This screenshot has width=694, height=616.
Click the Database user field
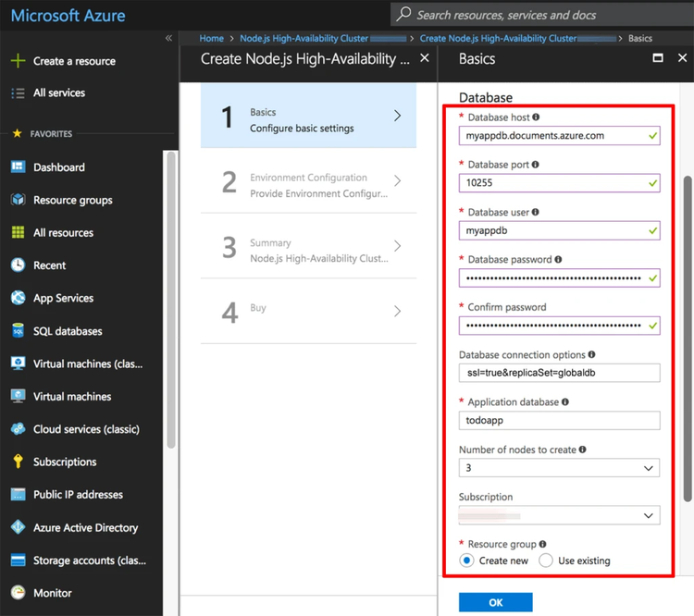[x=559, y=230]
